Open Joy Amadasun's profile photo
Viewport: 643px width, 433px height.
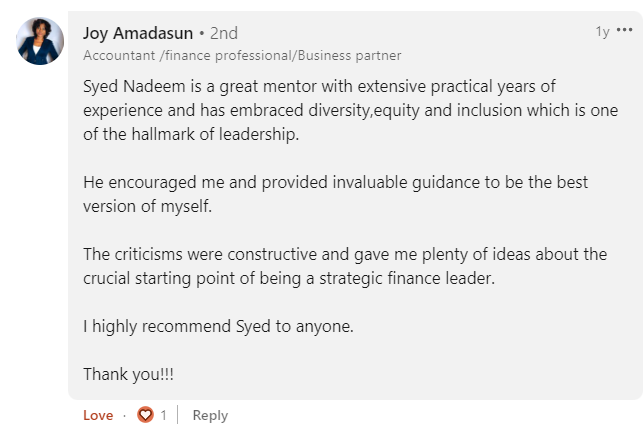click(x=41, y=42)
